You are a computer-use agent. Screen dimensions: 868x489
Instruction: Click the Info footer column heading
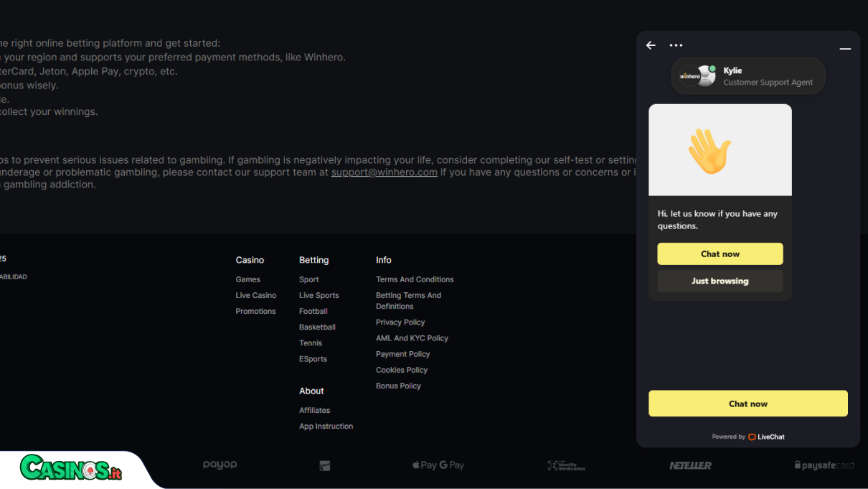tap(384, 260)
